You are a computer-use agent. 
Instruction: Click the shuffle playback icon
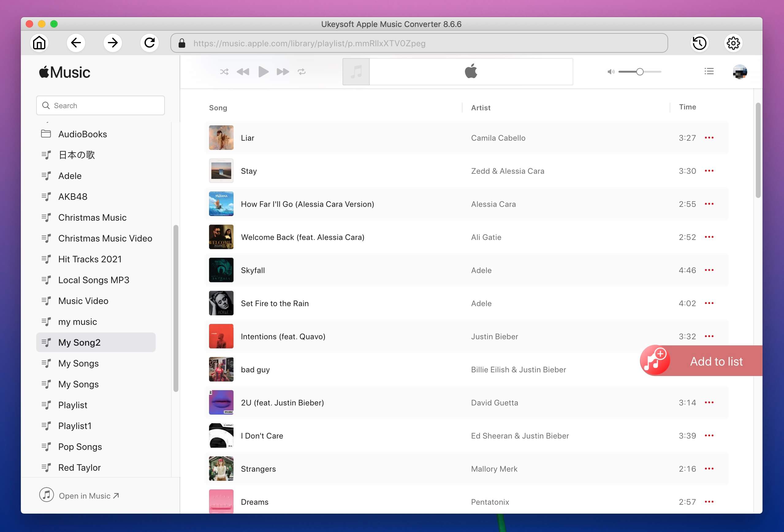(224, 71)
